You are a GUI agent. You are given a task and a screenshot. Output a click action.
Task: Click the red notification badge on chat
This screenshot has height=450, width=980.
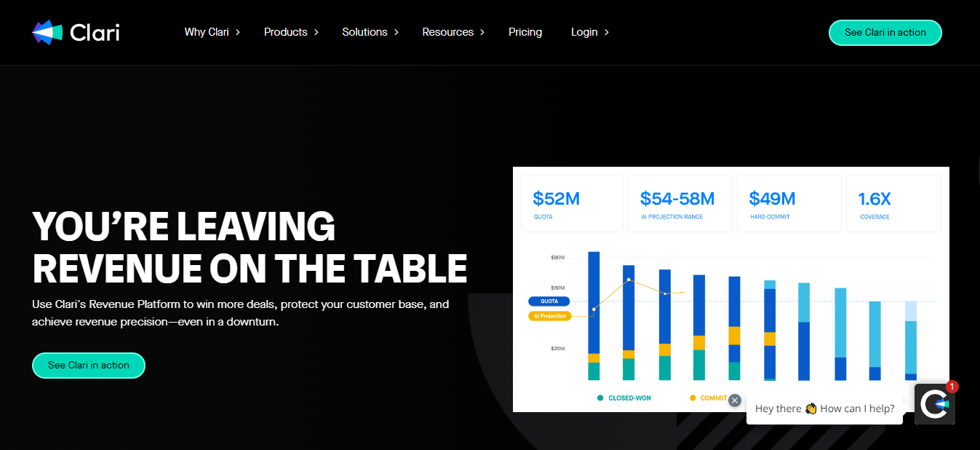pyautogui.click(x=952, y=387)
